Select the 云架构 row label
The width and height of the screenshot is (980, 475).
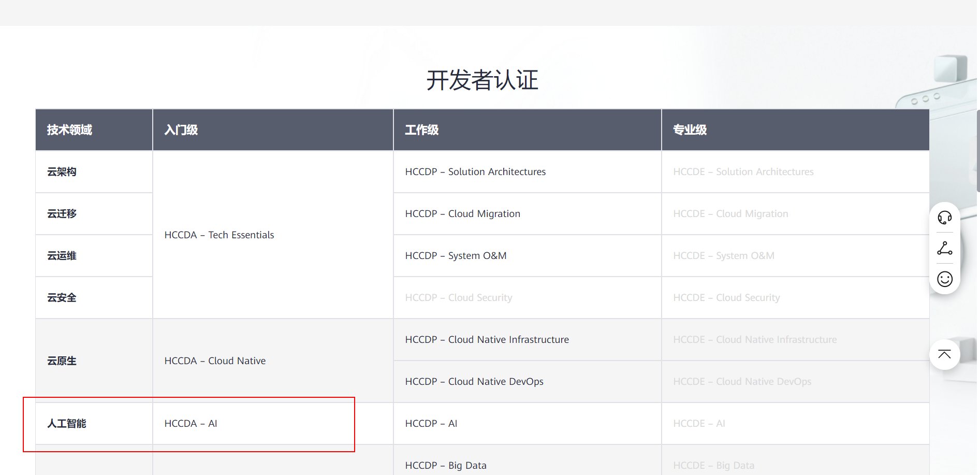(62, 172)
